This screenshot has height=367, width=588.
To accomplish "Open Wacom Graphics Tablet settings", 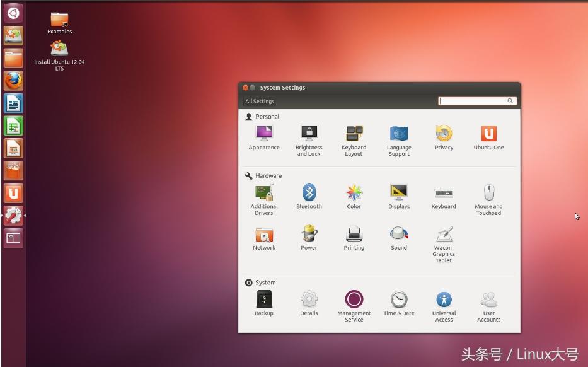I will pyautogui.click(x=444, y=244).
